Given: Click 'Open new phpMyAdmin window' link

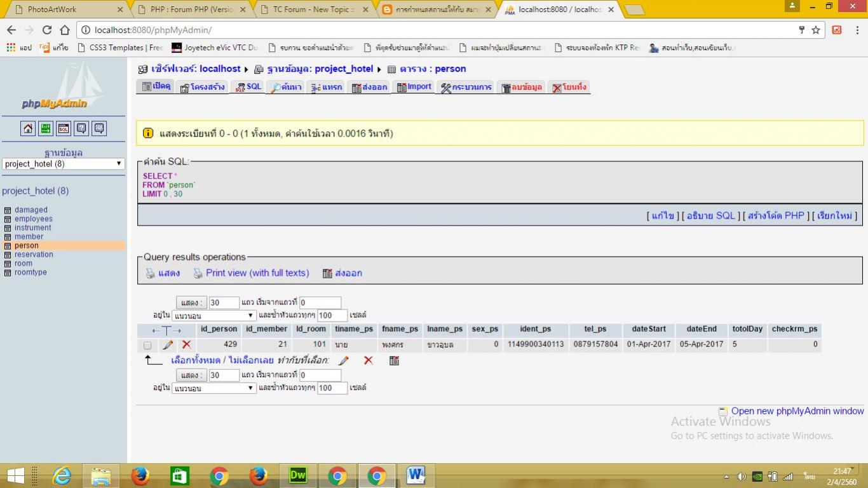Looking at the screenshot, I should point(797,411).
